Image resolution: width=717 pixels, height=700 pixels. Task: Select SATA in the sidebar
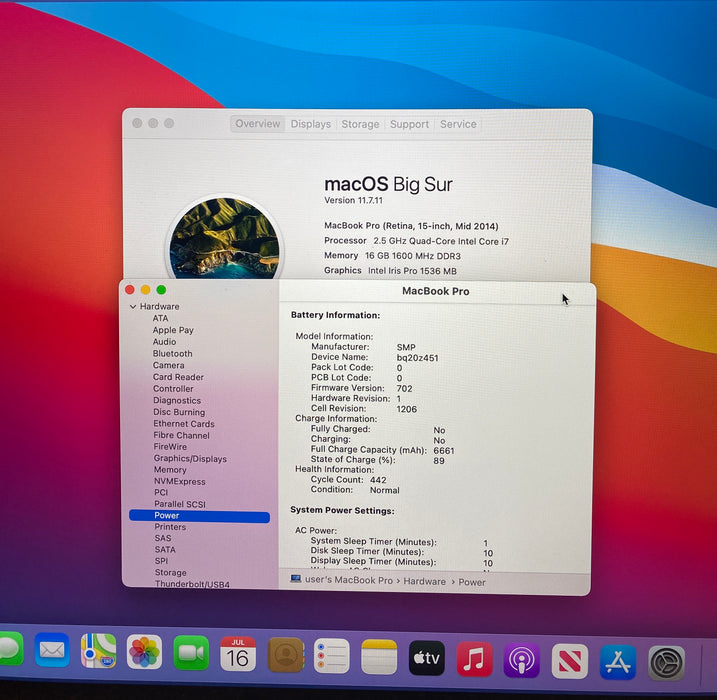point(165,550)
